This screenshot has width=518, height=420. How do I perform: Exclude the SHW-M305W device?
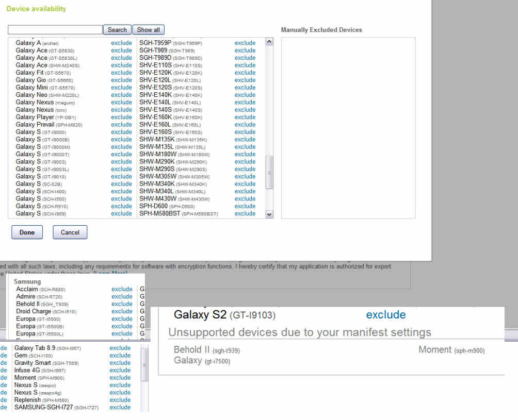245,177
